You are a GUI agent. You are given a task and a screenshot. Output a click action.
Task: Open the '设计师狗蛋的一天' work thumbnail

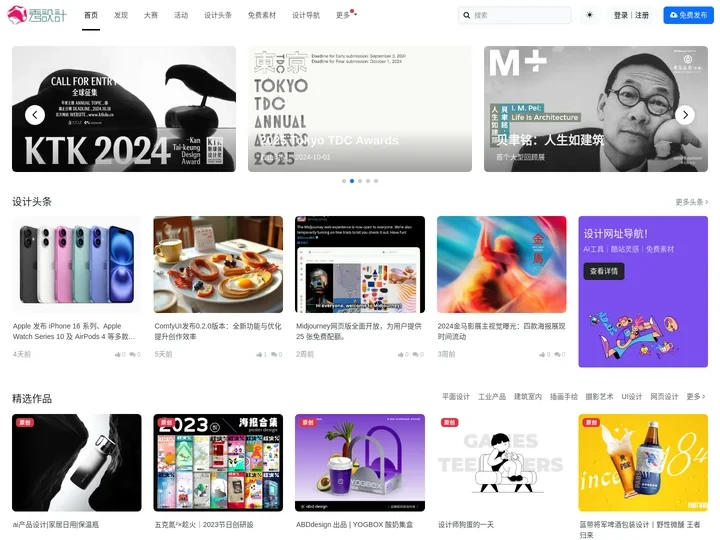[501, 463]
